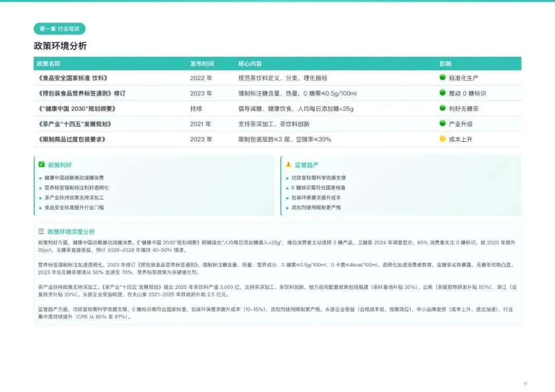
Task: Click the green dot beside 标准化生产
Action: click(442, 77)
